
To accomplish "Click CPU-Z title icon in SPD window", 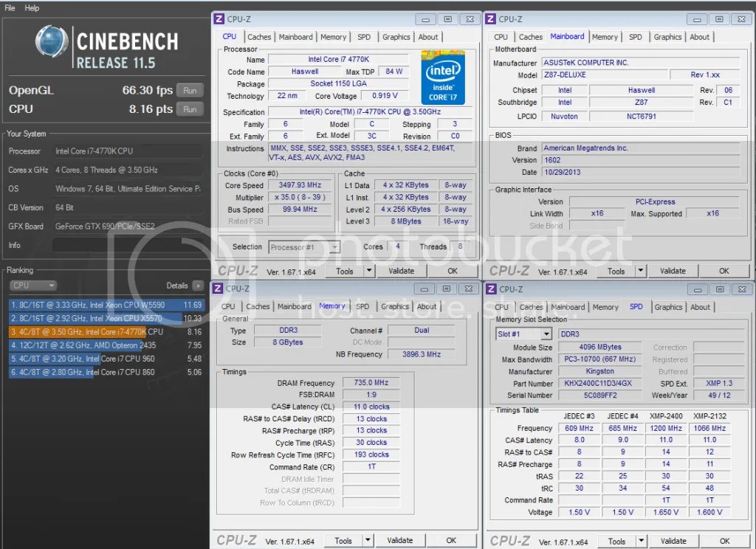I will coord(491,289).
